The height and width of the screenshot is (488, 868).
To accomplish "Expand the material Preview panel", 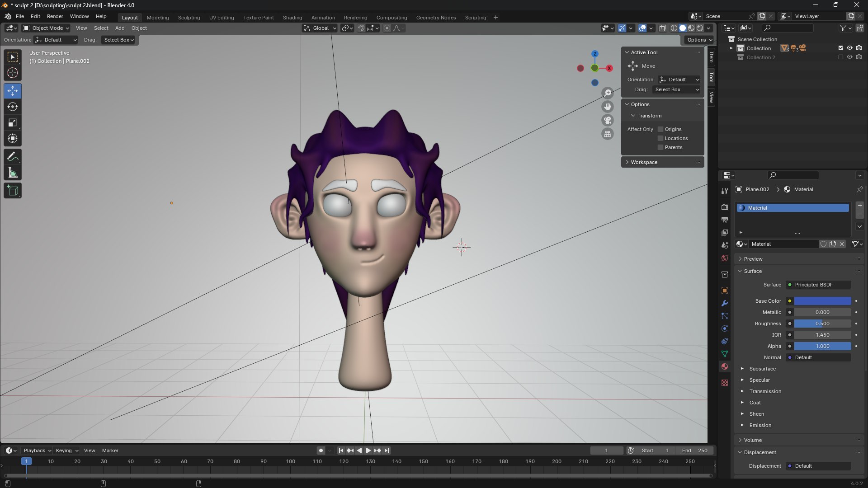I will click(799, 259).
